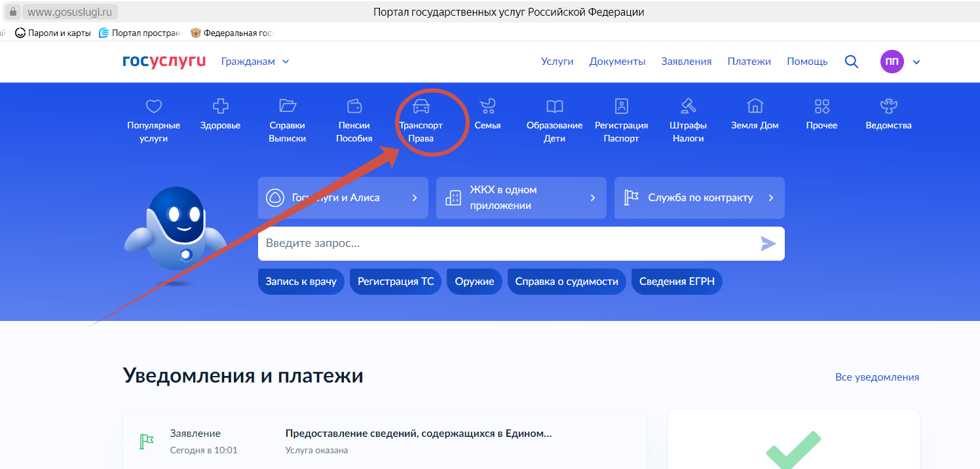Open ЖКХ в одном приложении card
Image resolution: width=980 pixels, height=469 pixels.
[x=521, y=198]
